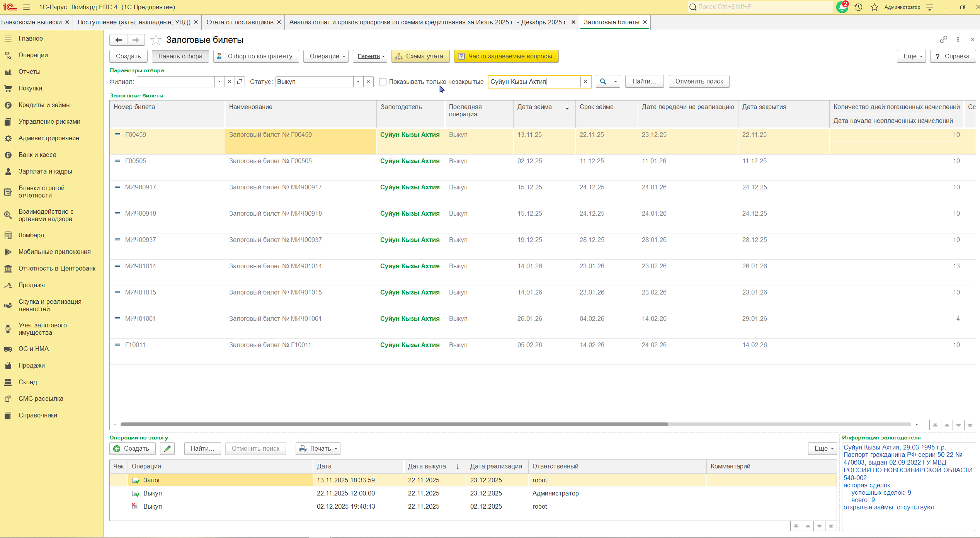Expand the Печать dropdown button

coord(318,448)
